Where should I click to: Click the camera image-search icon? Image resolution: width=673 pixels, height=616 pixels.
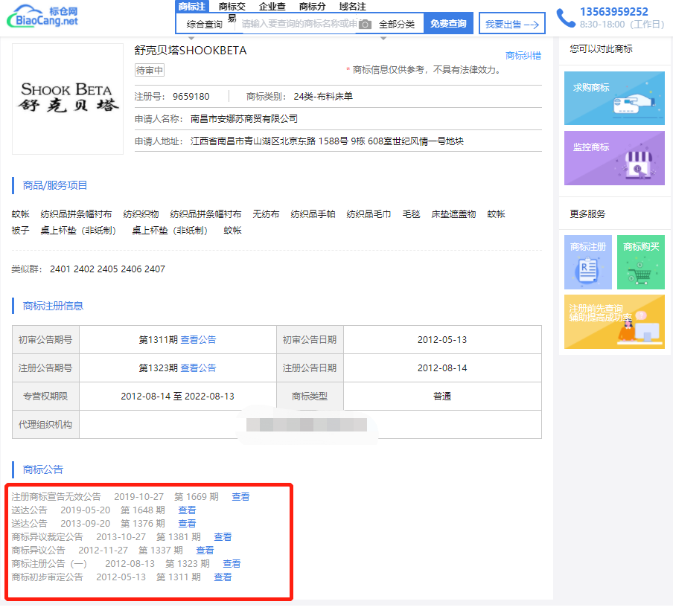click(x=365, y=25)
